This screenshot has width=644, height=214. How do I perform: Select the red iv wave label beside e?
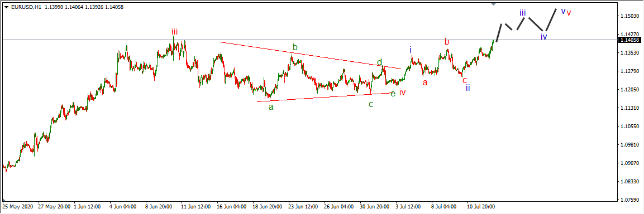(x=403, y=93)
